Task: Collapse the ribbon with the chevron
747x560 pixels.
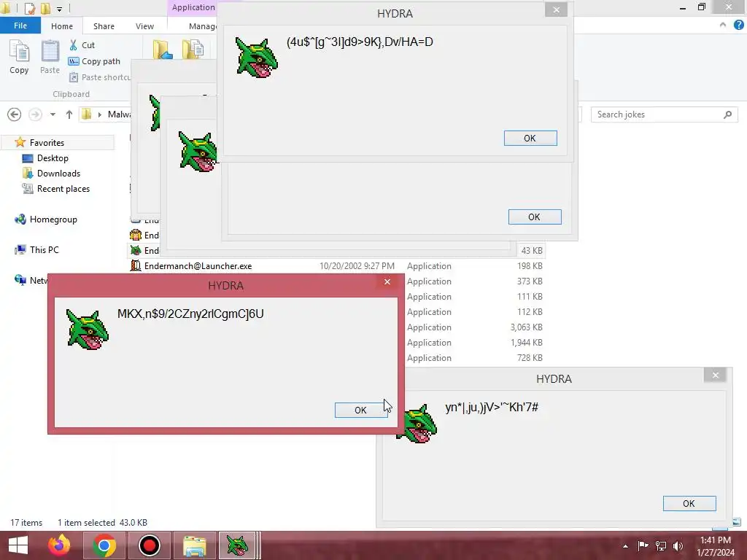Action: [723, 25]
